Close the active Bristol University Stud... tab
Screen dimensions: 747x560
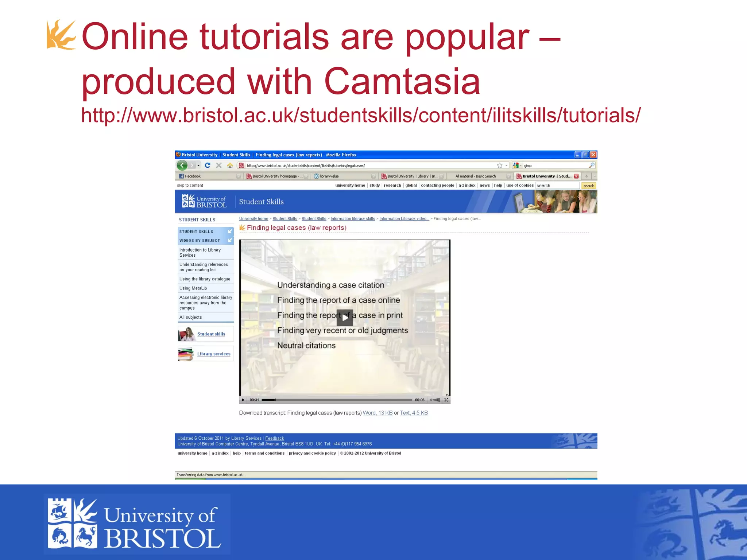coord(576,176)
